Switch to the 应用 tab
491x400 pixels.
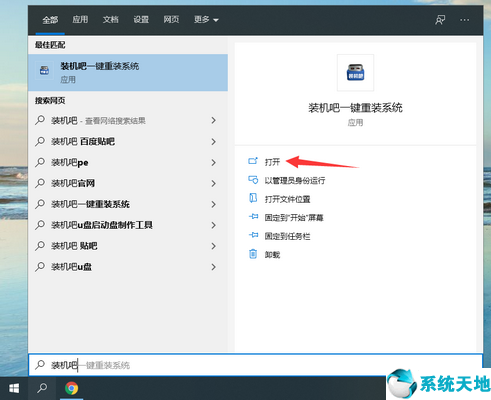pyautogui.click(x=80, y=20)
